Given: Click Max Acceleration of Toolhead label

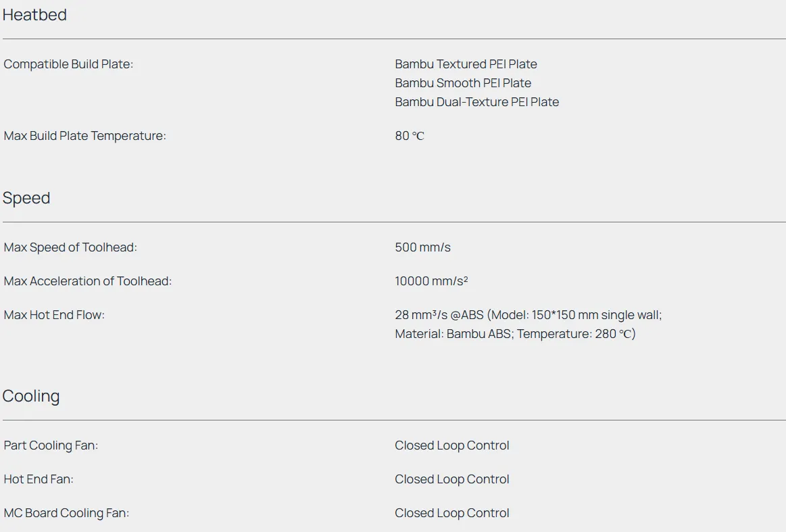Looking at the screenshot, I should 88,281.
